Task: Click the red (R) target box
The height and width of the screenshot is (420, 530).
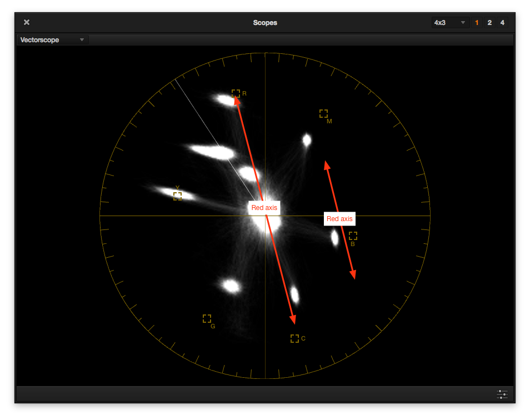Action: [236, 94]
